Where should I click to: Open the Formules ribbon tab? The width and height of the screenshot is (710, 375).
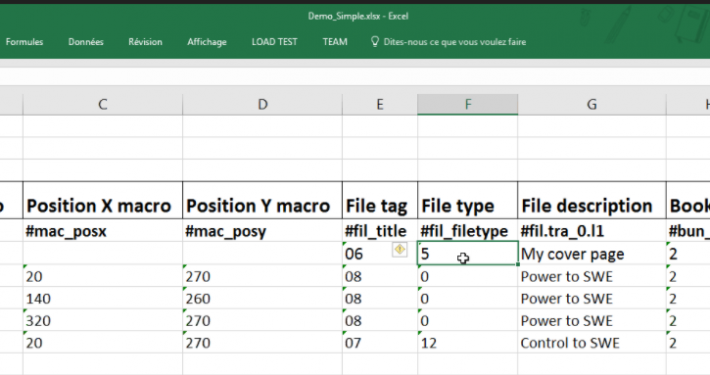point(24,42)
